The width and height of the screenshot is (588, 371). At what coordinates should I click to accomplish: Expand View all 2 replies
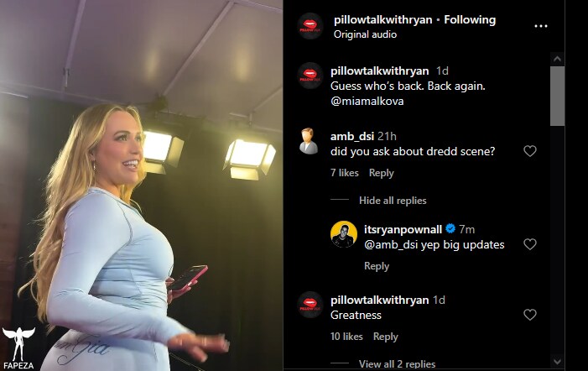click(x=397, y=364)
